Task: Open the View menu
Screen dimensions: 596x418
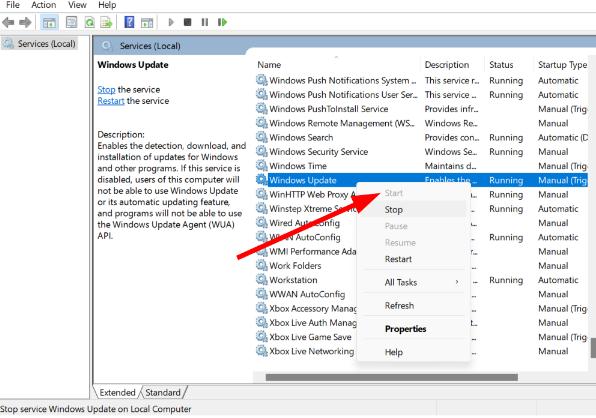Action: click(77, 5)
